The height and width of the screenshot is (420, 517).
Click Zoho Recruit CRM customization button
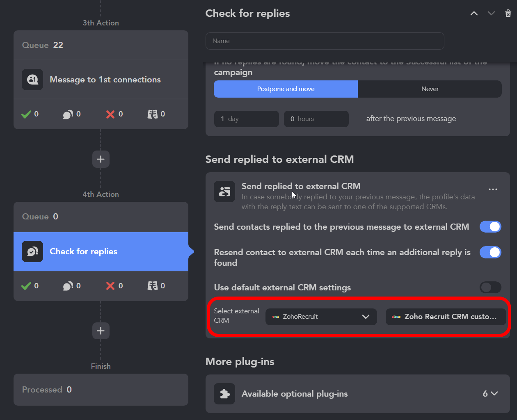pyautogui.click(x=446, y=317)
